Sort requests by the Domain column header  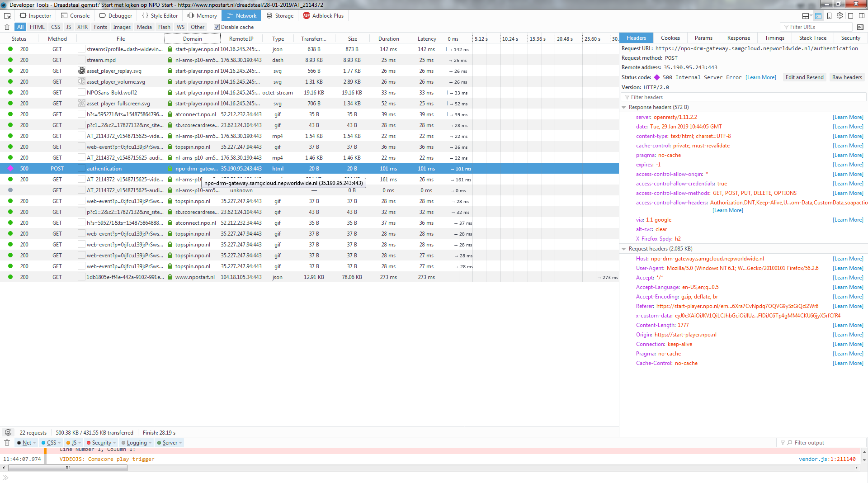point(192,38)
